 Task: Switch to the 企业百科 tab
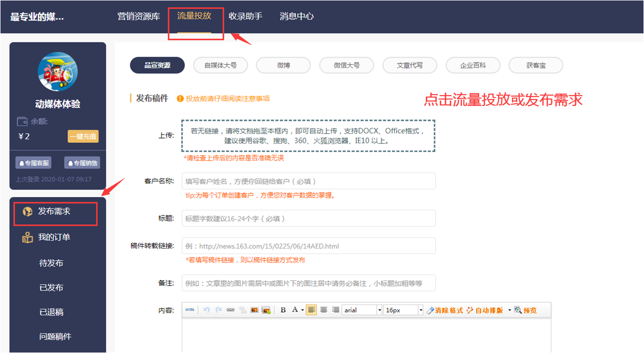coord(473,65)
